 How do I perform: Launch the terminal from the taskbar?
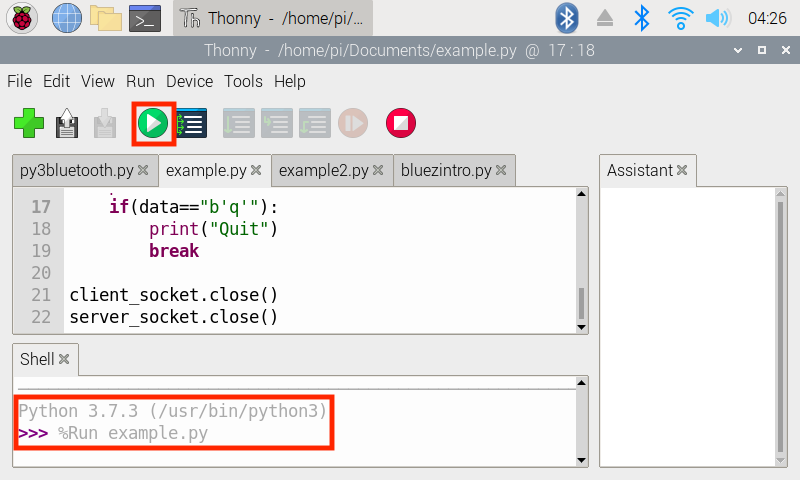pos(145,19)
